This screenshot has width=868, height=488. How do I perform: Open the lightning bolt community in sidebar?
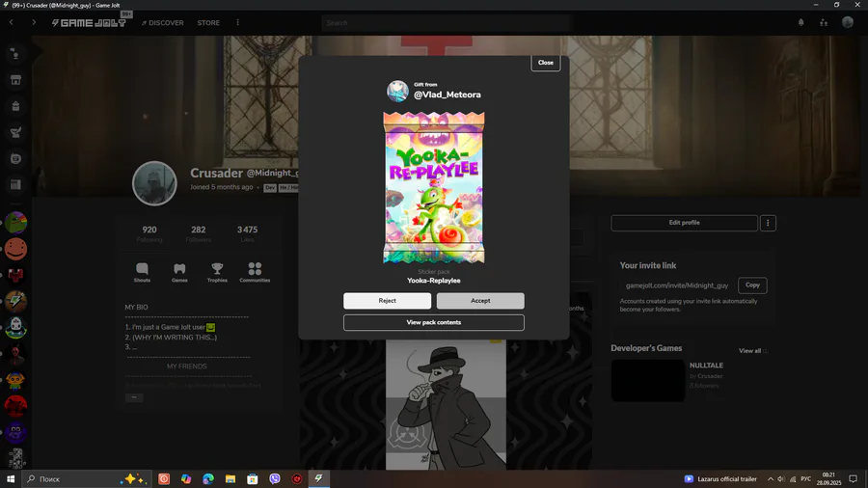pyautogui.click(x=15, y=302)
